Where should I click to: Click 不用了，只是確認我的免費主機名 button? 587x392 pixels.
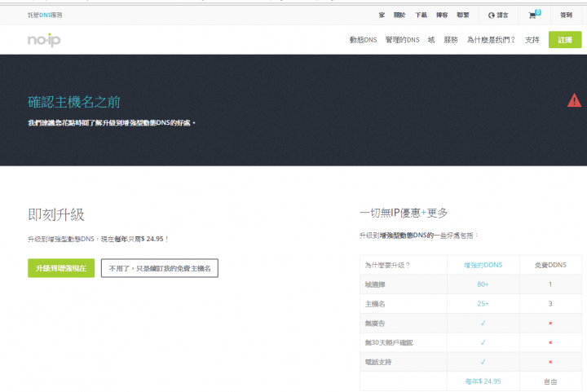[x=160, y=268]
